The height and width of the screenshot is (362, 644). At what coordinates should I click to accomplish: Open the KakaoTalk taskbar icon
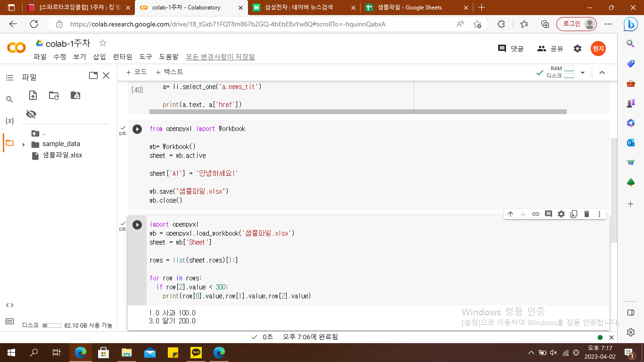point(196,352)
